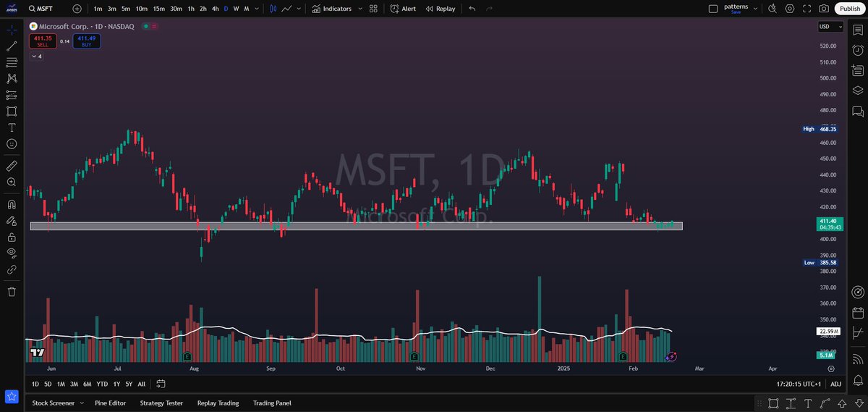Switch to the 1m timeframe
This screenshot has height=412, width=868.
[98, 9]
